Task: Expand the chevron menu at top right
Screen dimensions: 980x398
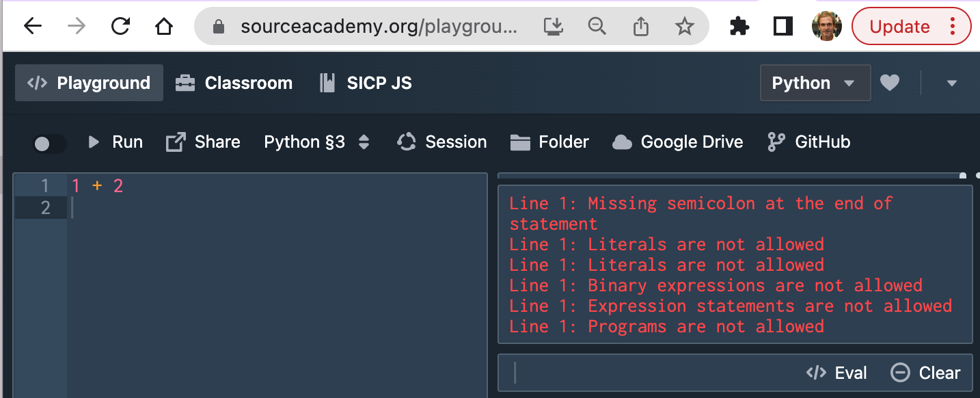Action: (952, 83)
